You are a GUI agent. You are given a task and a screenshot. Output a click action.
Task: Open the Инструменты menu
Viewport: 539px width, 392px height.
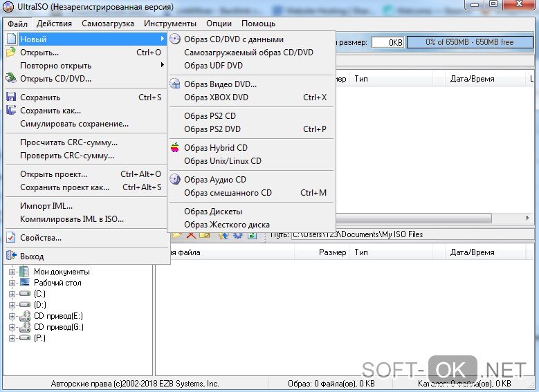tap(170, 24)
